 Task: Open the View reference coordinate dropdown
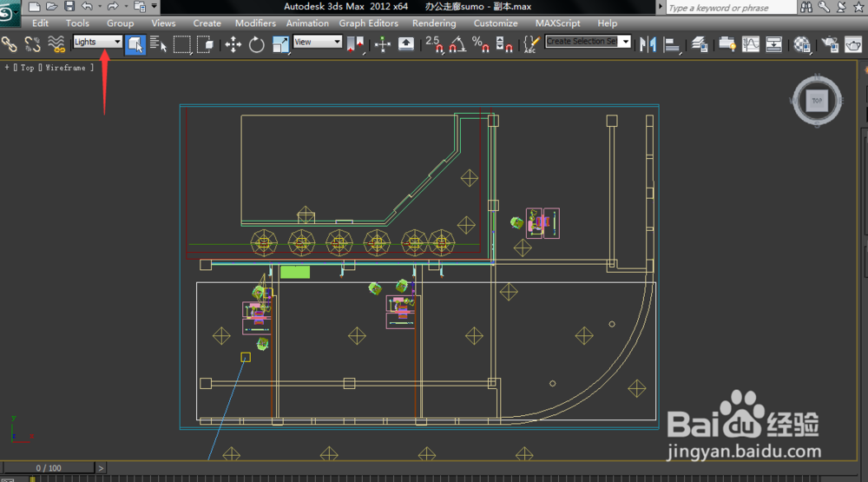pos(337,42)
